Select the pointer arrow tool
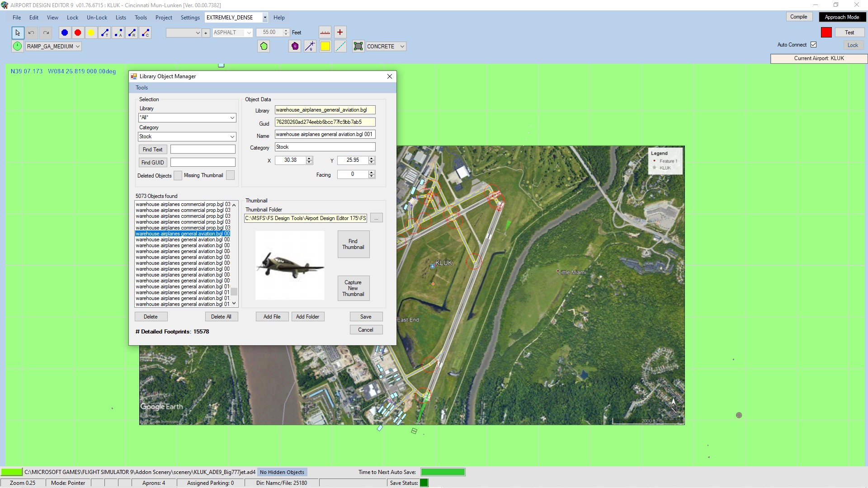 point(18,33)
